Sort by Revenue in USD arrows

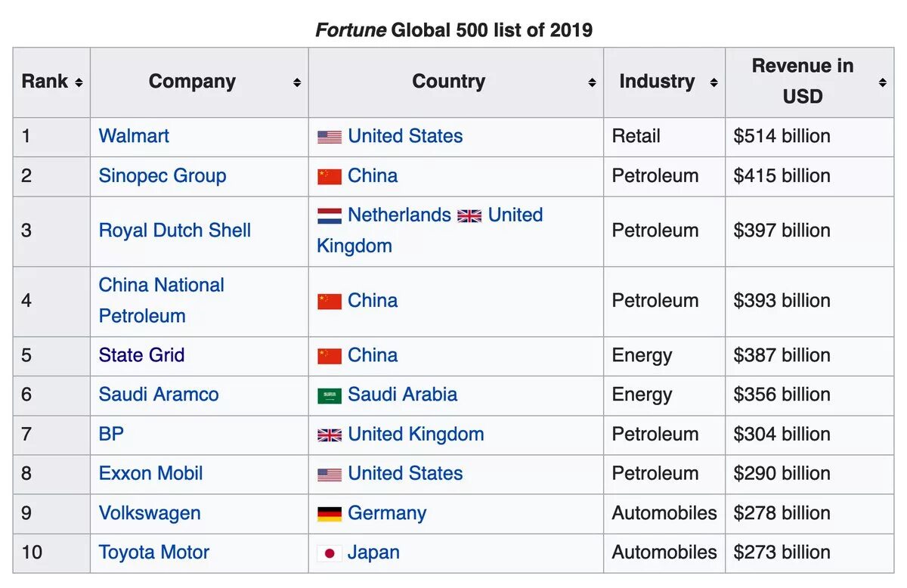point(882,82)
